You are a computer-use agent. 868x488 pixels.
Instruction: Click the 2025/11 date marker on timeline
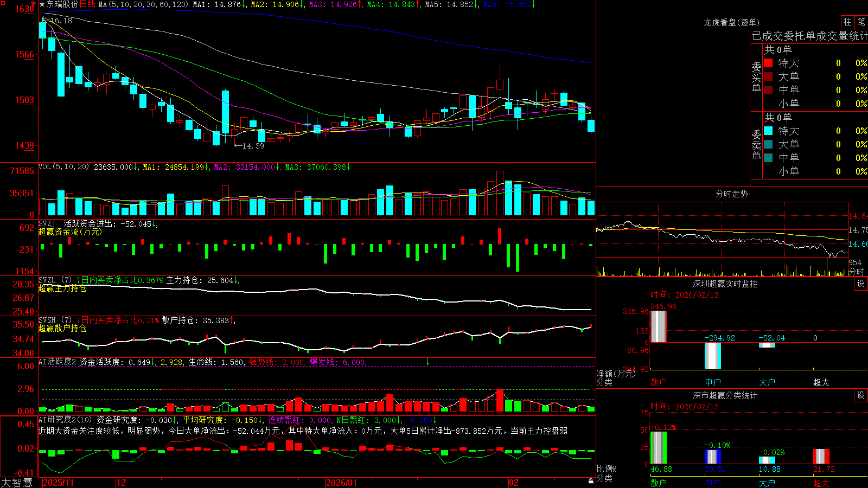click(58, 483)
